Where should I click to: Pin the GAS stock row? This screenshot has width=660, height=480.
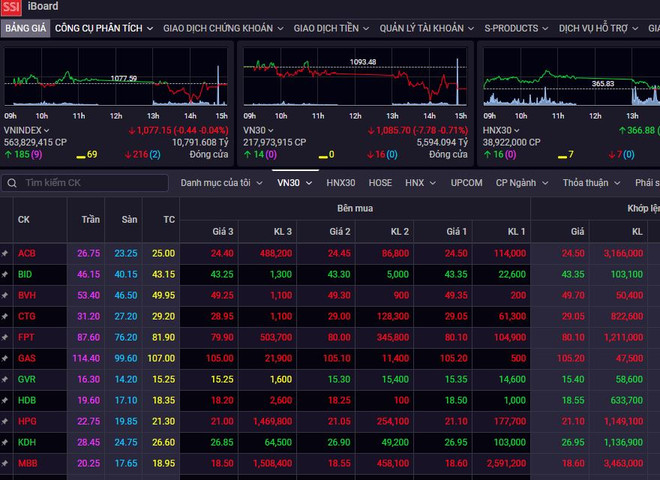pyautogui.click(x=5, y=358)
